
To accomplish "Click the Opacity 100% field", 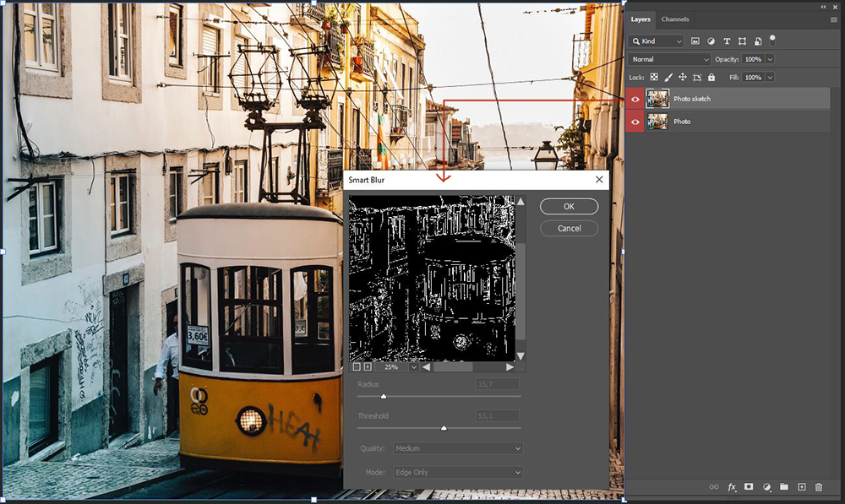I will [754, 59].
